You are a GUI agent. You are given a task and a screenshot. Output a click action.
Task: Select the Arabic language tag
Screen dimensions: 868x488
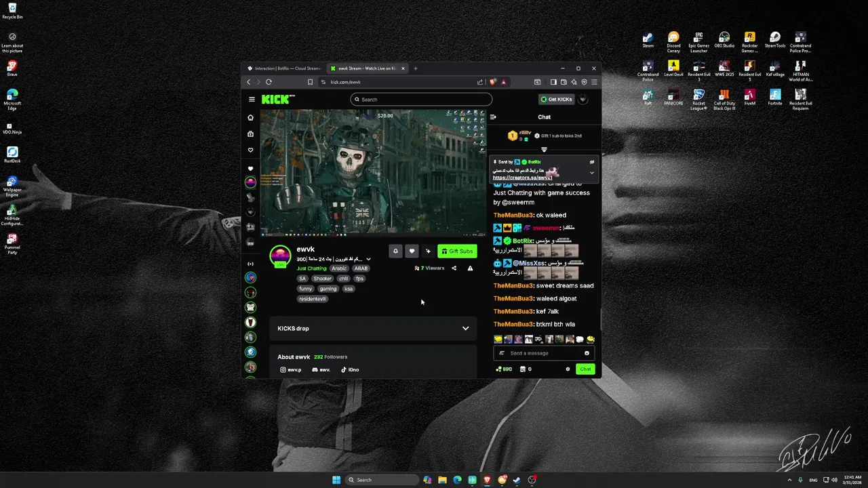(339, 268)
